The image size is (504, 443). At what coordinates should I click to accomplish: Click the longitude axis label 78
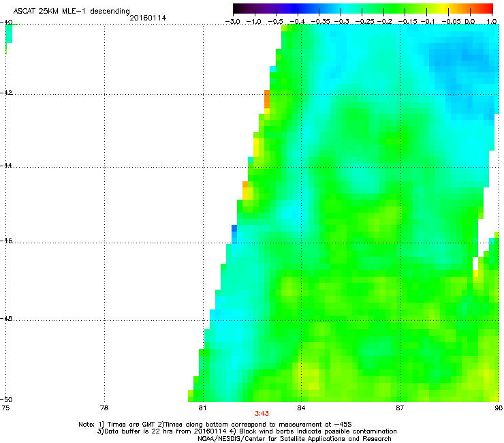(104, 408)
